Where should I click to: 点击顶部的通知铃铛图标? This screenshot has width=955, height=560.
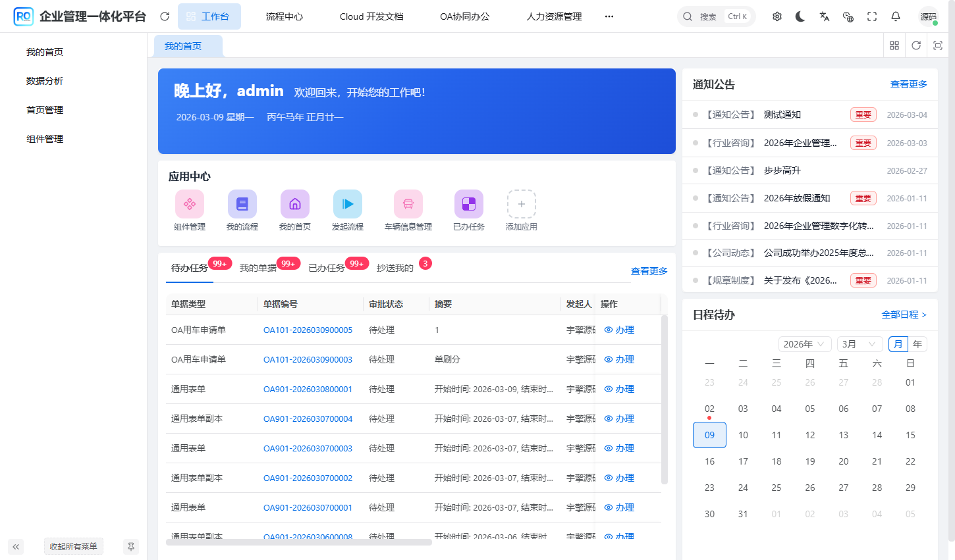[x=895, y=16]
